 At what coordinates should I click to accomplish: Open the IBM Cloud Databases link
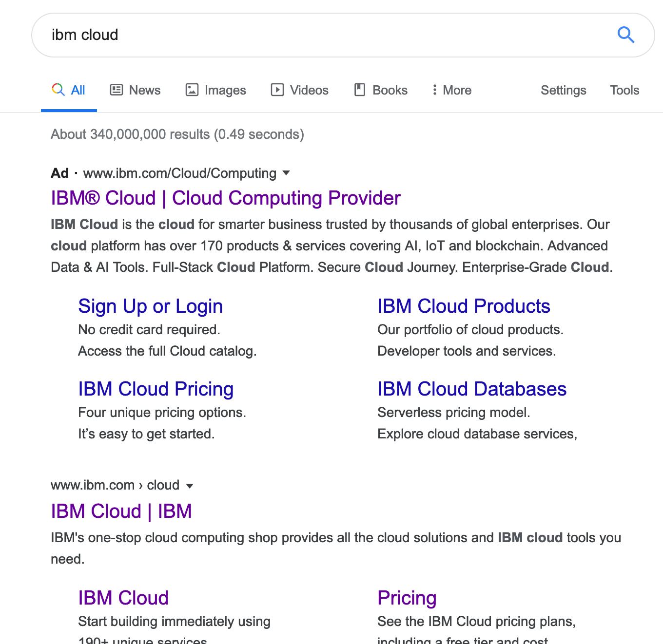point(472,389)
